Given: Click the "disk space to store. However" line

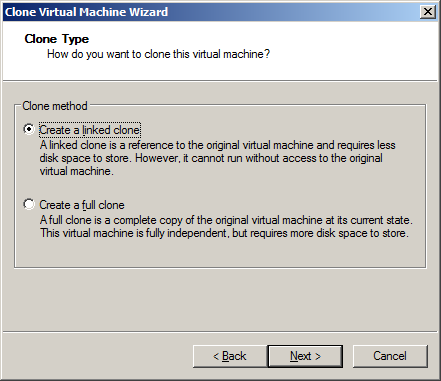Looking at the screenshot, I should [211, 158].
